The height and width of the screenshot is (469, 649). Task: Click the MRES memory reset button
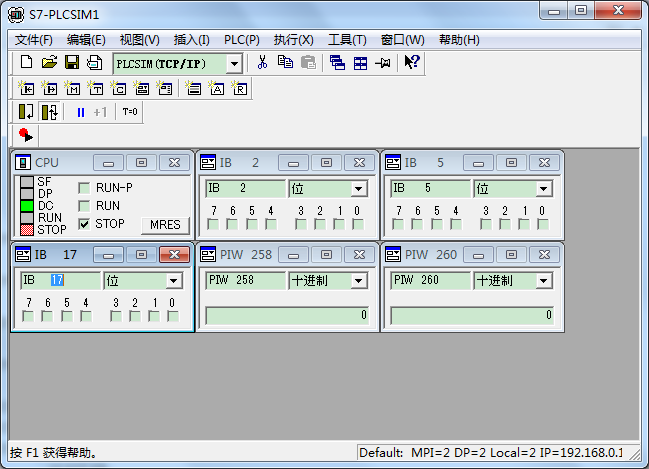[x=165, y=225]
